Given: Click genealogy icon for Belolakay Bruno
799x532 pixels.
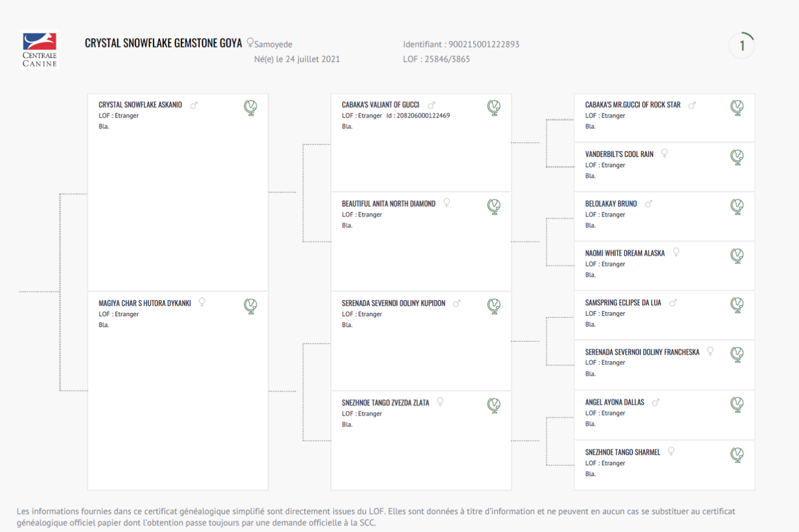Looking at the screenshot, I should pos(737,207).
